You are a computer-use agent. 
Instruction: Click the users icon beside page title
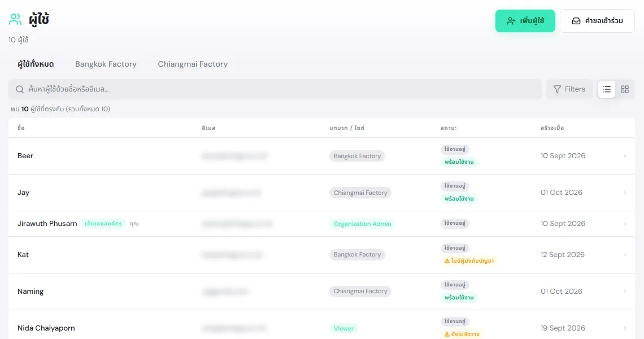point(15,19)
